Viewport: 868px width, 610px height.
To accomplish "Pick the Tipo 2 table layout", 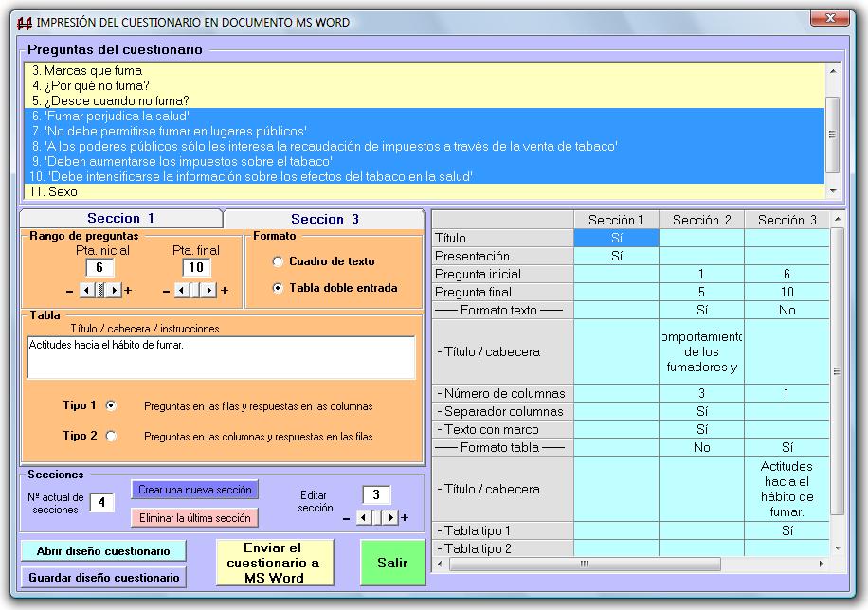I will pyautogui.click(x=111, y=436).
